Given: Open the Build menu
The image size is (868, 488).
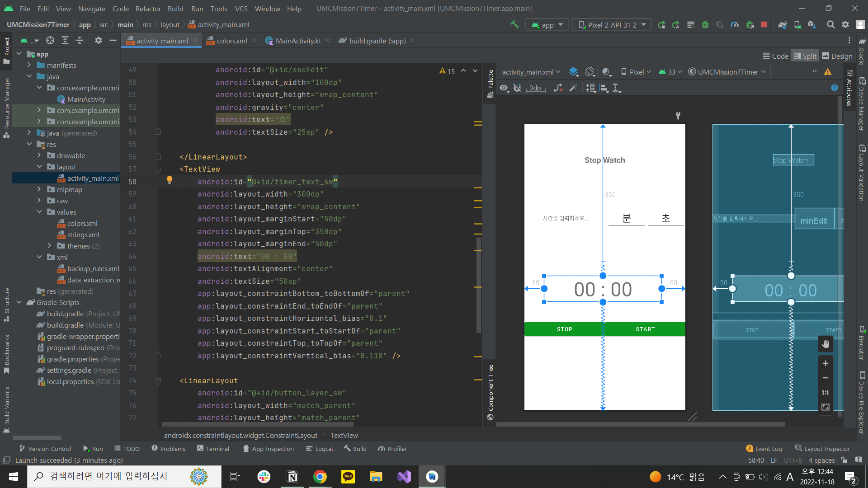Looking at the screenshot, I should 175,9.
